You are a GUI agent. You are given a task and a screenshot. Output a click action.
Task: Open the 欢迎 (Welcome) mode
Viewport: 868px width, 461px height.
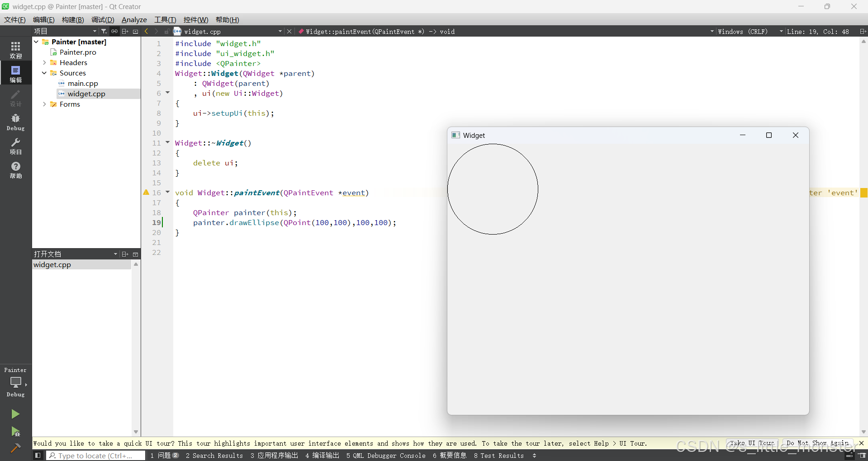(16, 50)
